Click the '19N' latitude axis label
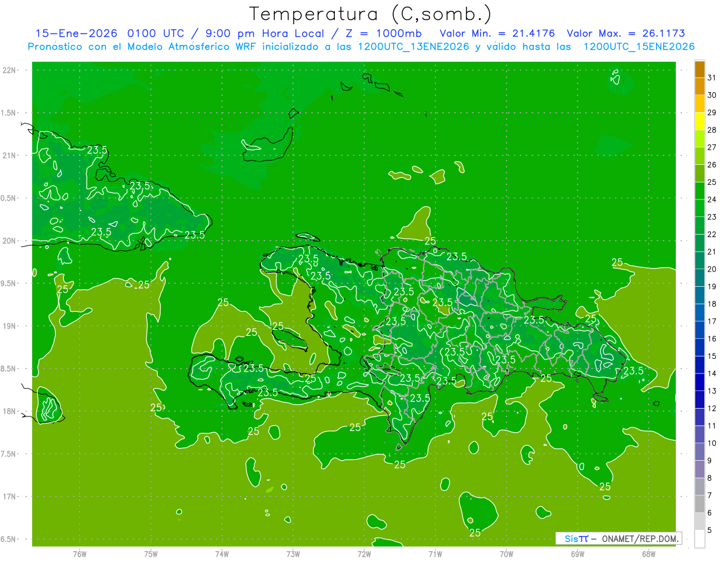Viewport: 728px width, 562px height. (10, 326)
